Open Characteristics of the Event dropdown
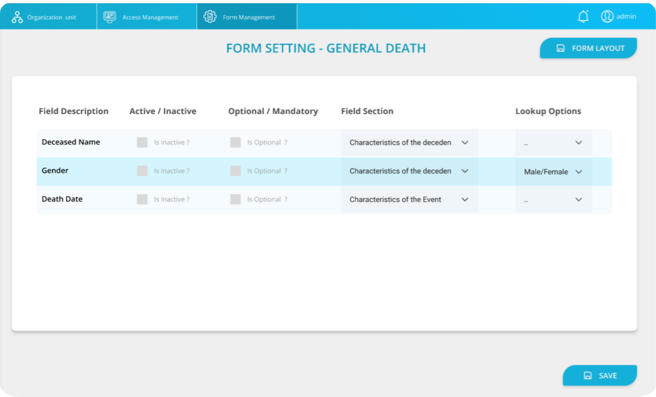Screen dimensions: 656x397 409,200
